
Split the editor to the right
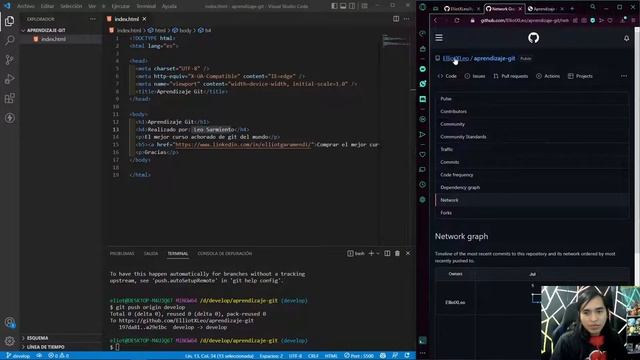[x=396, y=19]
